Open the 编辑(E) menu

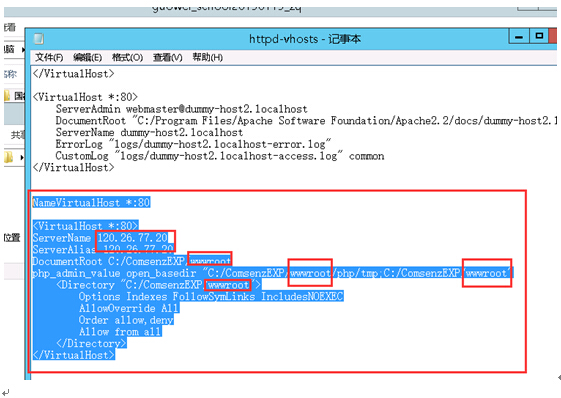(87, 57)
